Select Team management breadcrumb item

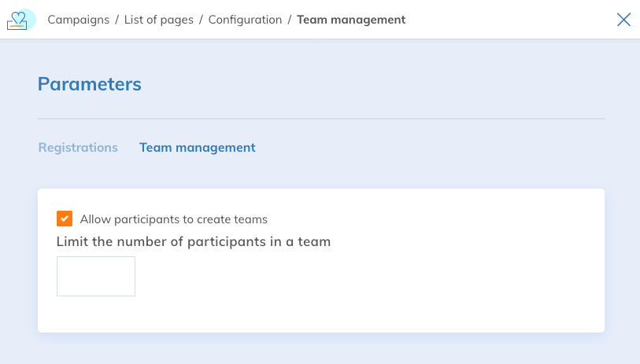click(x=351, y=20)
